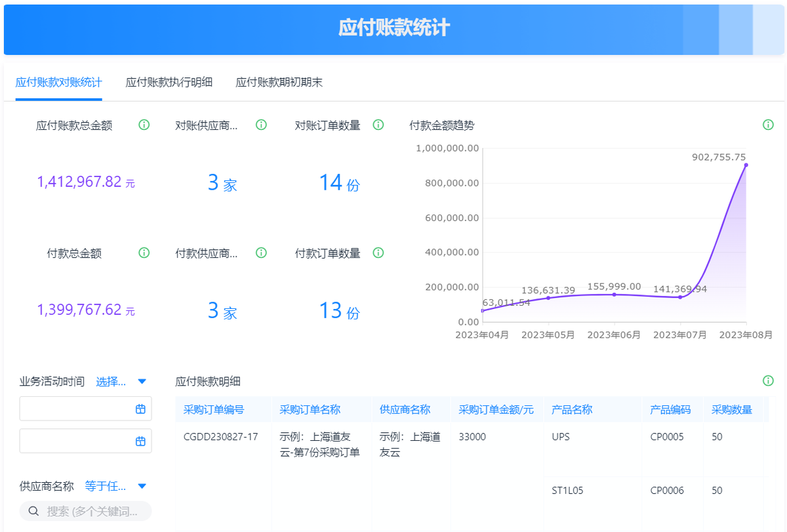Select order row CGDD230827-17
The width and height of the screenshot is (787, 532).
[220, 436]
